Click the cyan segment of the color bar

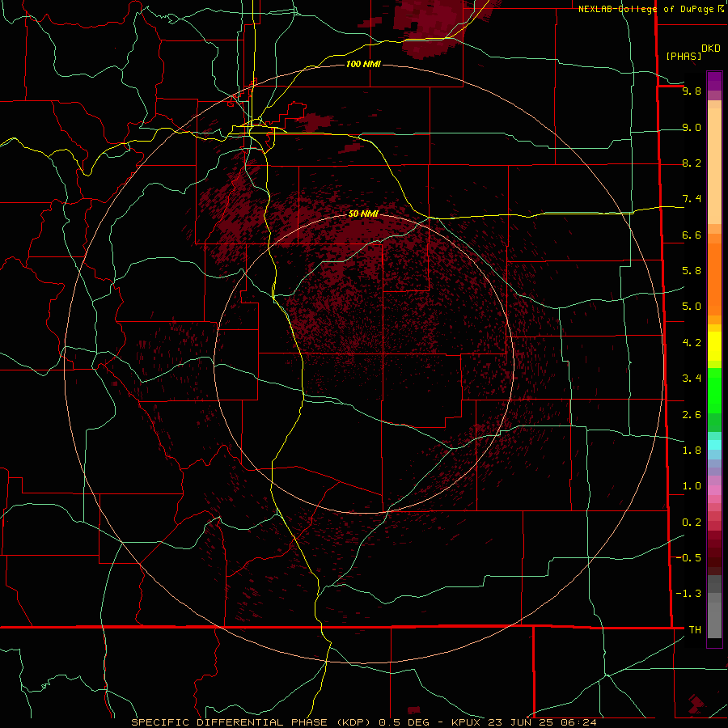click(x=714, y=444)
